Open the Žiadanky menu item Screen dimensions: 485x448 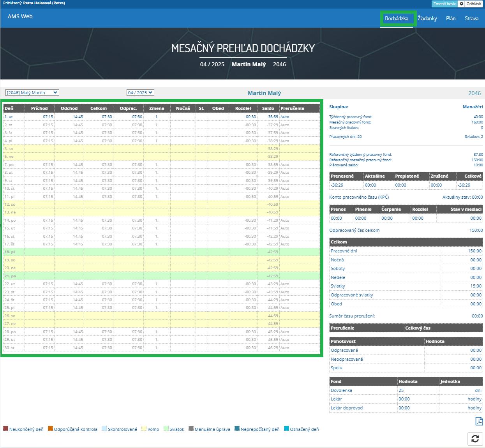tap(427, 18)
